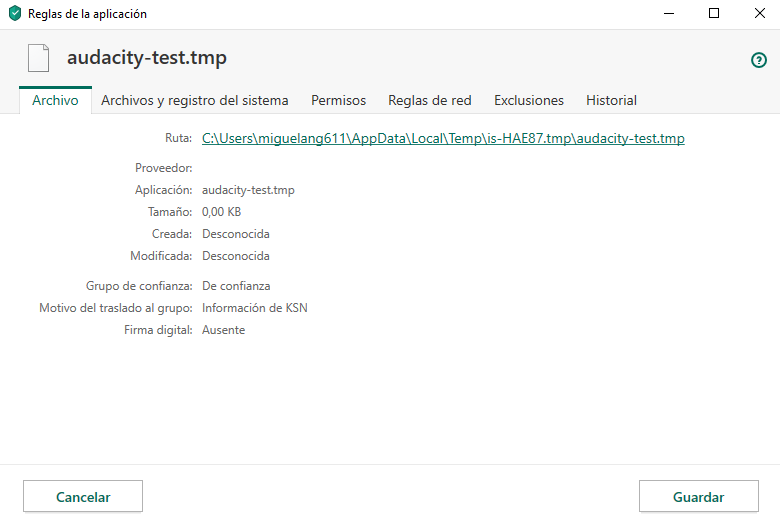Screen dimensions: 780x527
Task: Click the audacity-test.tmp heading title
Action: [147, 58]
